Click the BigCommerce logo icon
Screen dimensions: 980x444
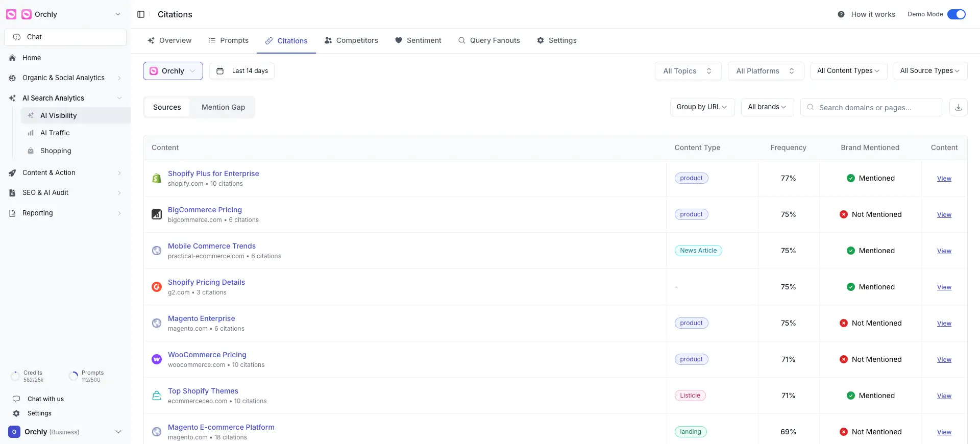157,214
